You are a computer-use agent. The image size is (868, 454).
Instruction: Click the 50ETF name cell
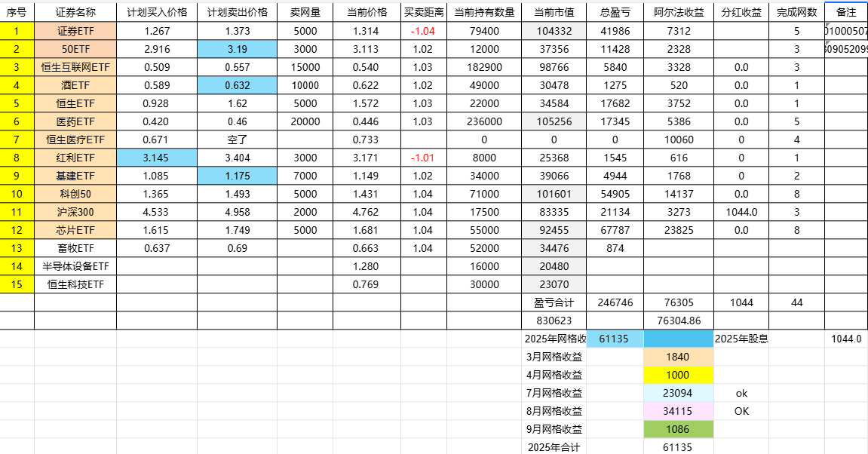point(75,49)
